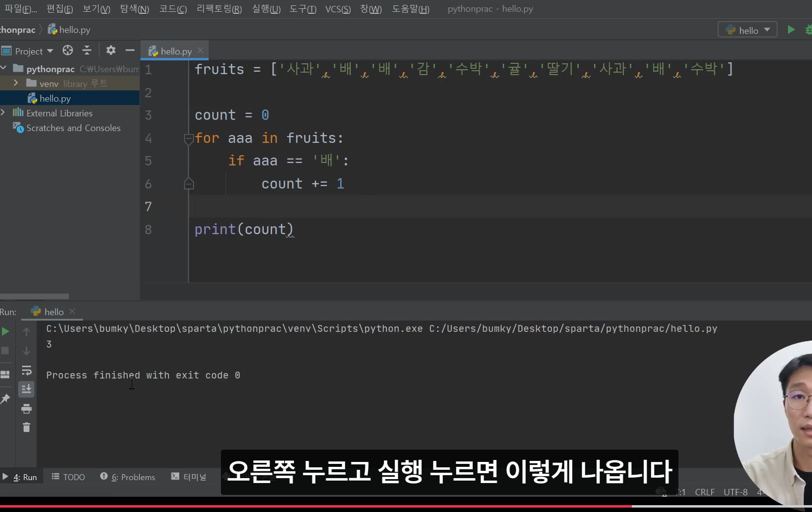Click the output value 3 in console

[x=49, y=344]
